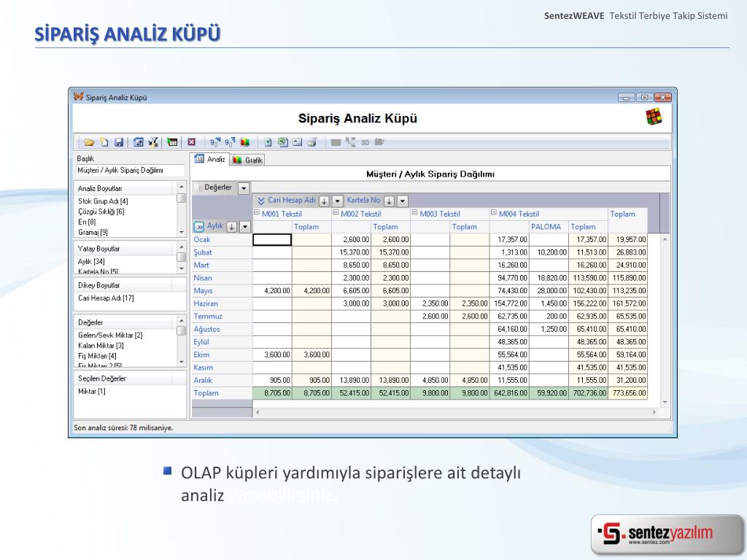Create a new analysis with the page icon
The width and height of the screenshot is (747, 560).
pyautogui.click(x=104, y=142)
